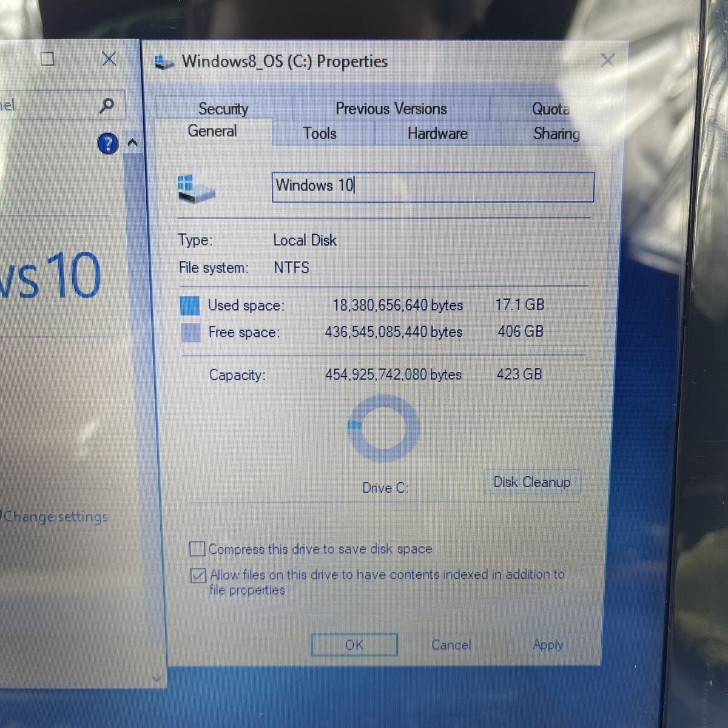Click the 423 GB capacity value

tap(519, 374)
